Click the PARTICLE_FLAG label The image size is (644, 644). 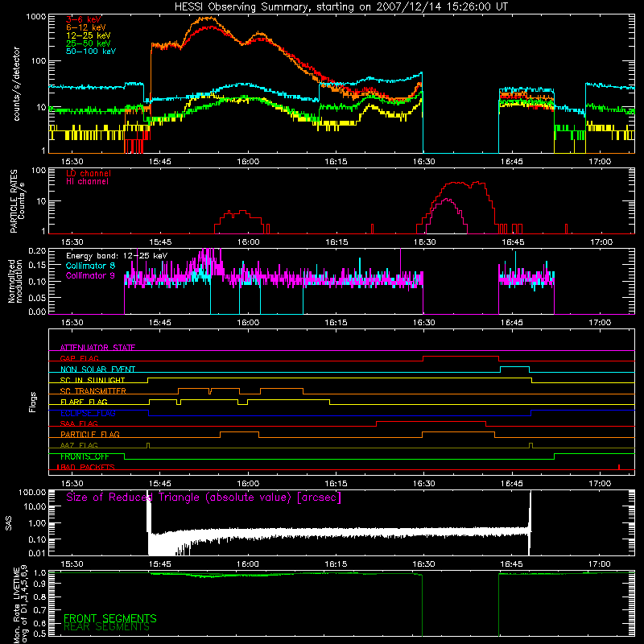tap(90, 434)
